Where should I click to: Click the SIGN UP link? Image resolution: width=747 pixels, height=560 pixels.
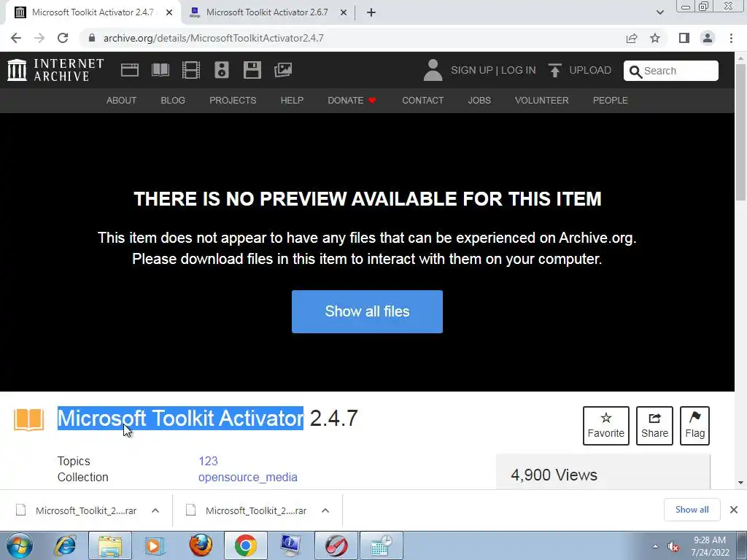click(x=472, y=71)
